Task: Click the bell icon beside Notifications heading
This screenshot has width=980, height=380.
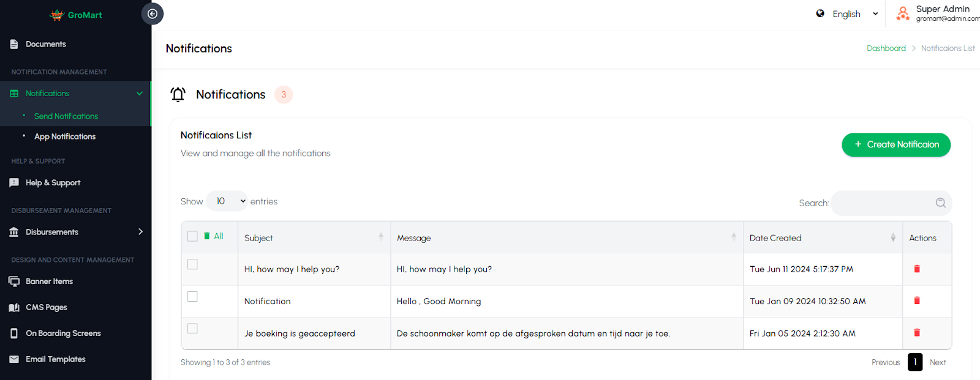Action: 178,94
